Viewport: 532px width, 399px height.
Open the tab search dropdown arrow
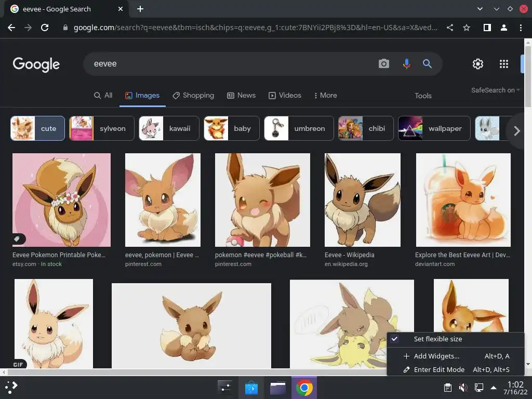(x=480, y=9)
